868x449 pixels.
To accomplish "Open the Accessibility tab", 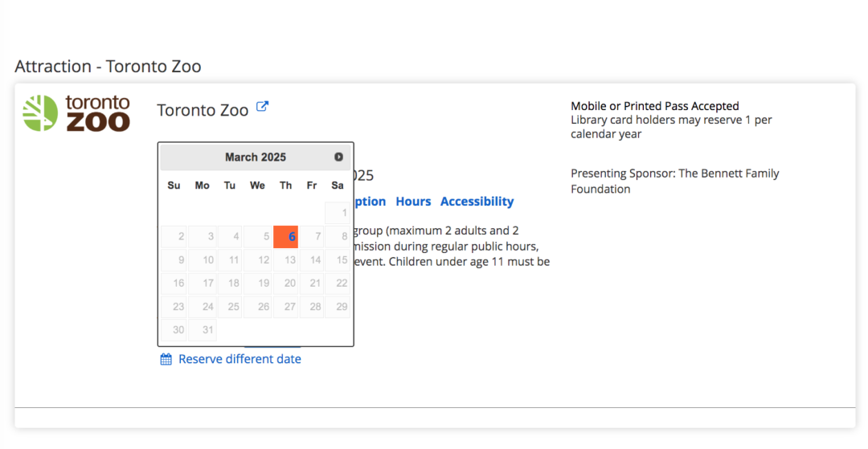I will click(x=477, y=202).
